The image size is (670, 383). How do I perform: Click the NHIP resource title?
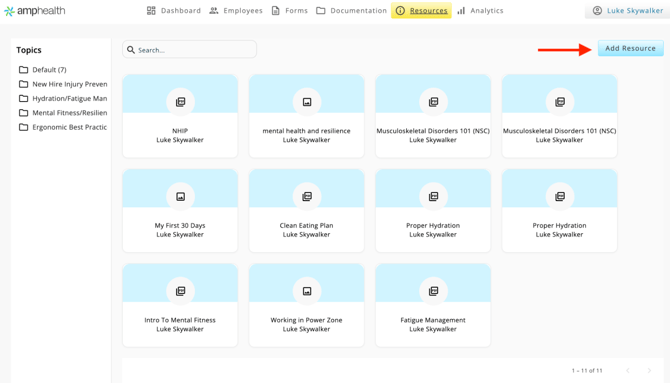180,131
